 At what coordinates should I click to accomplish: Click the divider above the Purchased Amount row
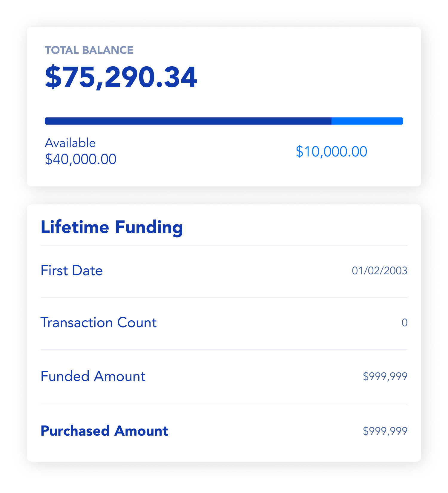pyautogui.click(x=224, y=404)
